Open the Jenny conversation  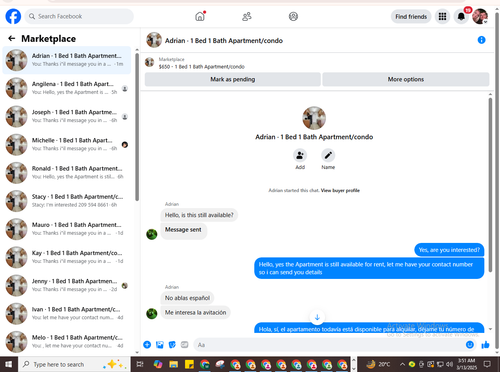[67, 285]
